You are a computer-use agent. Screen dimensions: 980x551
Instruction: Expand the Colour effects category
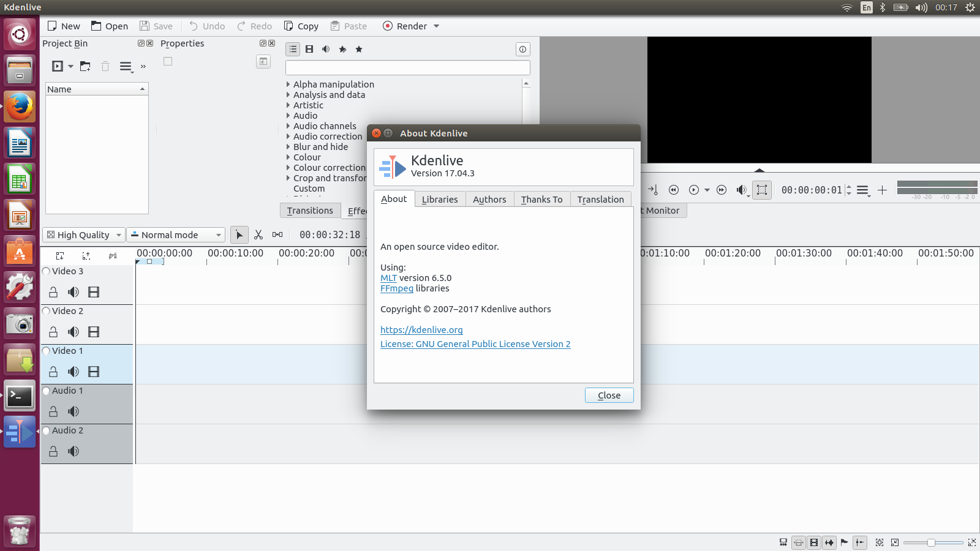(x=288, y=157)
